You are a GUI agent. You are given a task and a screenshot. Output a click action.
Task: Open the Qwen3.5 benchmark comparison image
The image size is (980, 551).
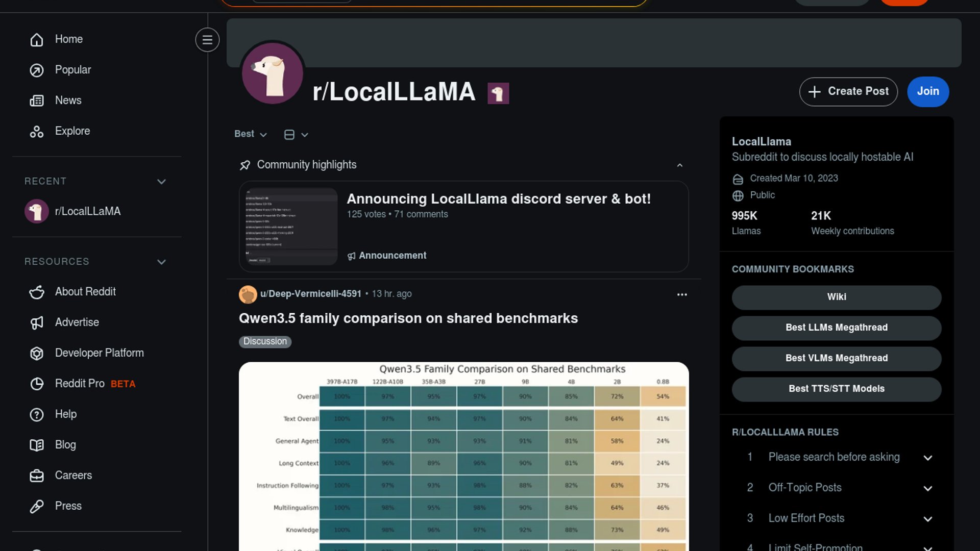point(463,459)
